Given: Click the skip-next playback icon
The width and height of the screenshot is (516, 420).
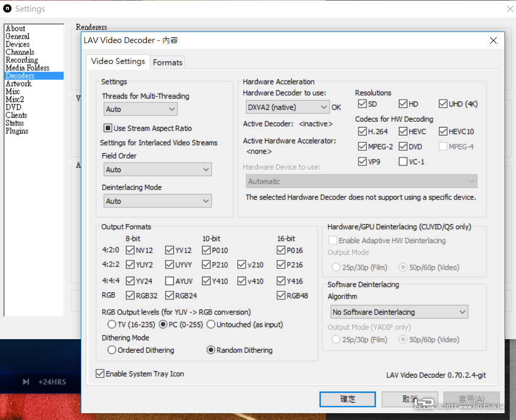Looking at the screenshot, I should point(26,382).
